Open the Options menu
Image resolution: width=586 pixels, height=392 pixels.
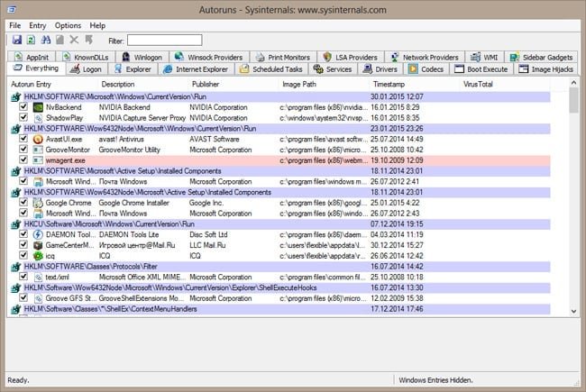point(68,25)
